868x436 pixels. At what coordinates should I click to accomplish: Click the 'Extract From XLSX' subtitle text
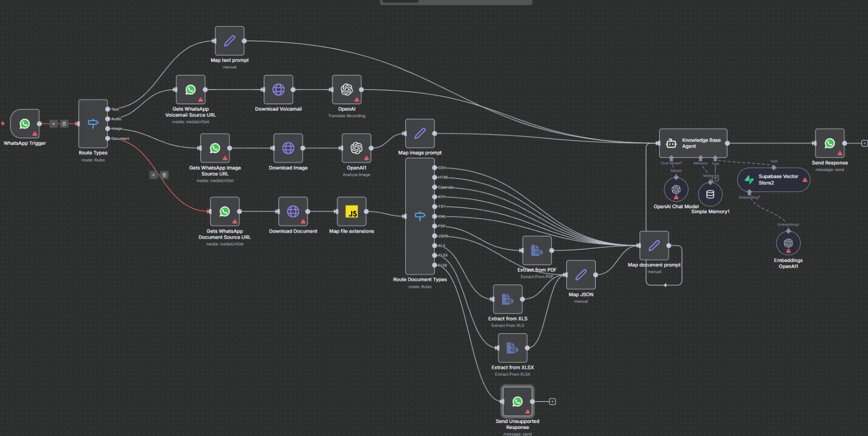[513, 374]
